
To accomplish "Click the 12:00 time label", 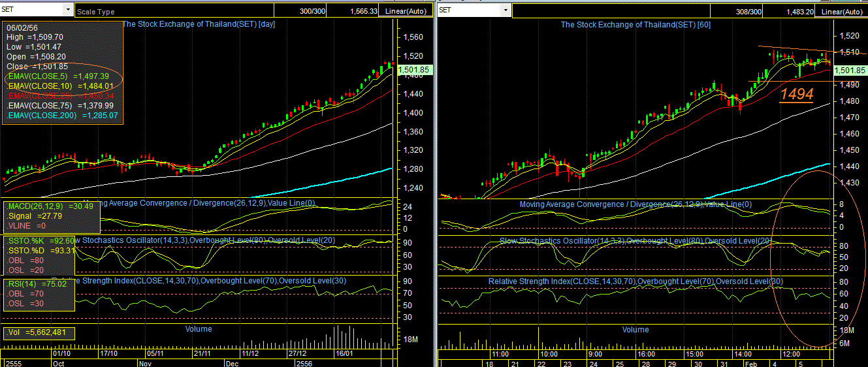I will pos(792,353).
